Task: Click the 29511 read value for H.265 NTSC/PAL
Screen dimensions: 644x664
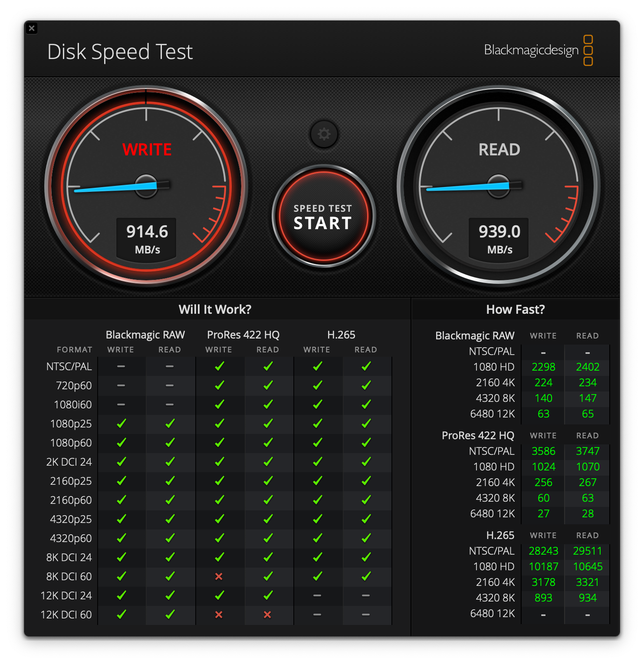Action: coord(588,551)
